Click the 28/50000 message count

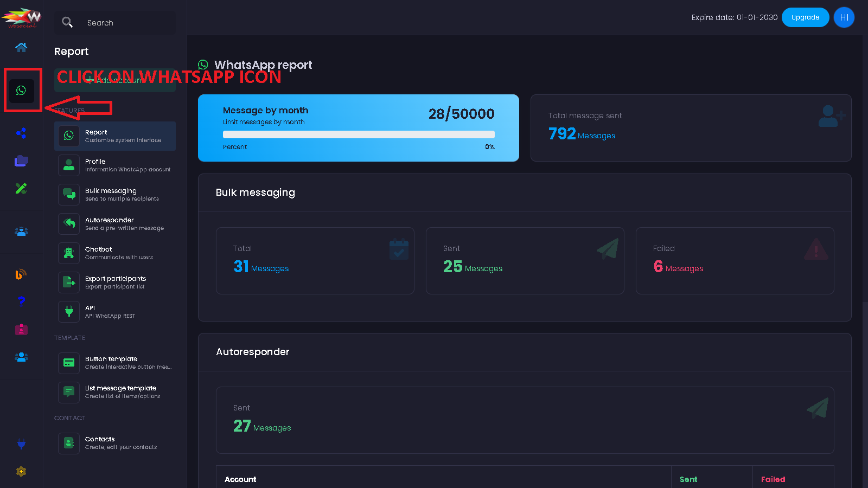[461, 114]
